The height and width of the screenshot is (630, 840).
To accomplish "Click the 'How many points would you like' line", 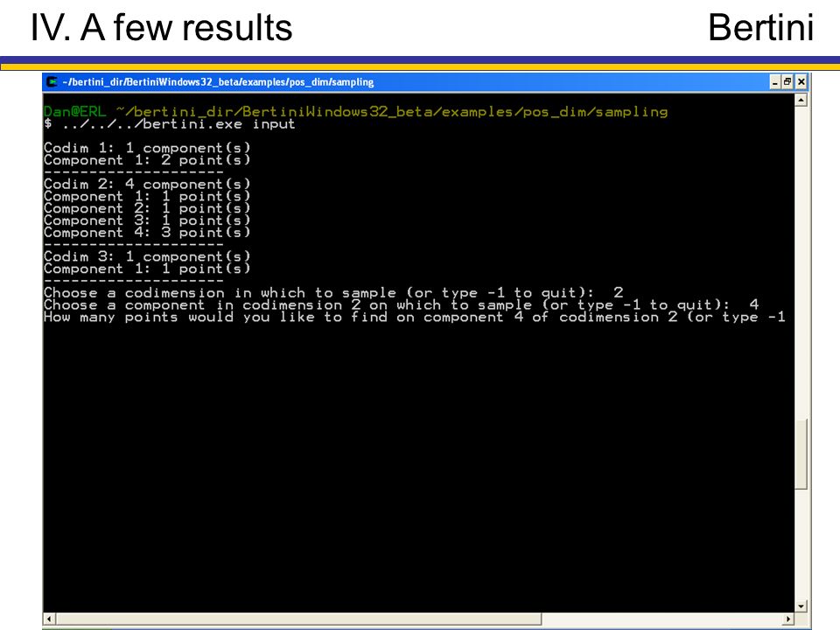I will pos(415,317).
